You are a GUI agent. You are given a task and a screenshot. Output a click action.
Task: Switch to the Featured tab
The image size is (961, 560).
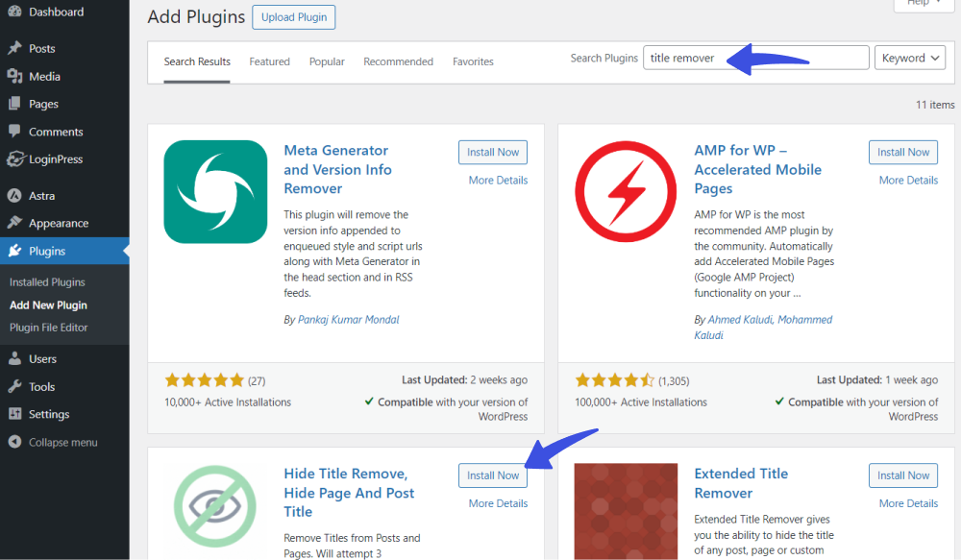click(270, 61)
